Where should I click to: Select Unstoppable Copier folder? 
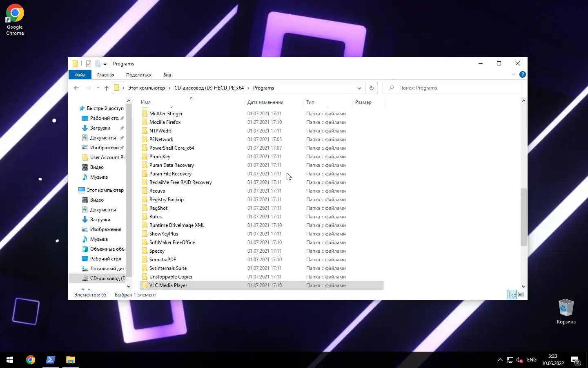tap(171, 277)
